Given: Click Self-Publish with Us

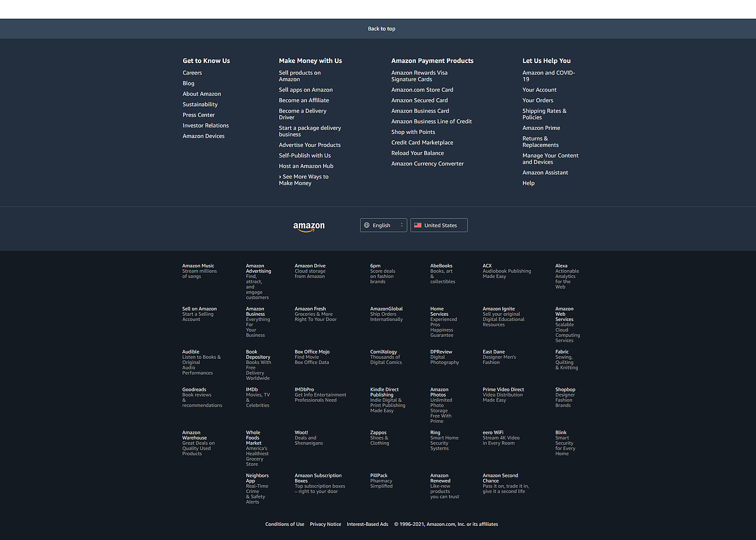Looking at the screenshot, I should (305, 156).
